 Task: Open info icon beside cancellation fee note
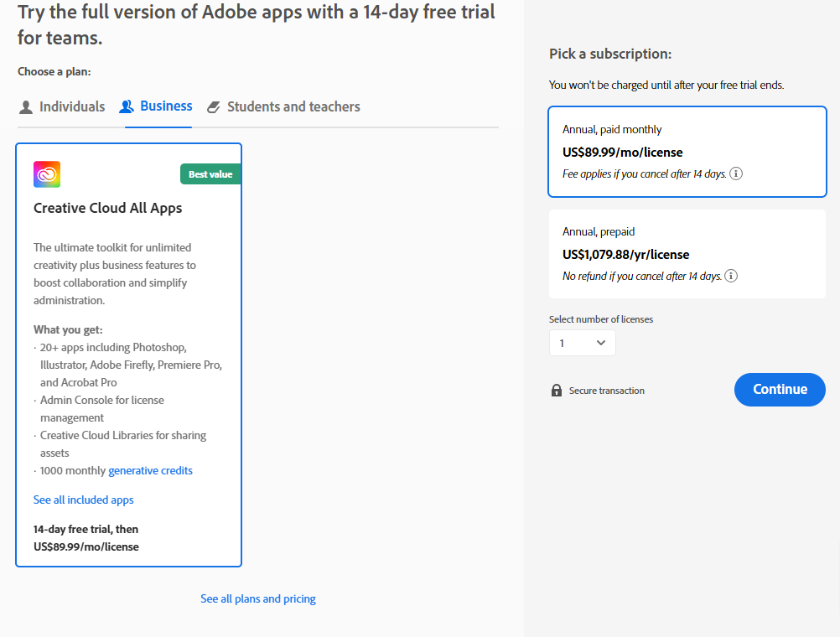(736, 173)
